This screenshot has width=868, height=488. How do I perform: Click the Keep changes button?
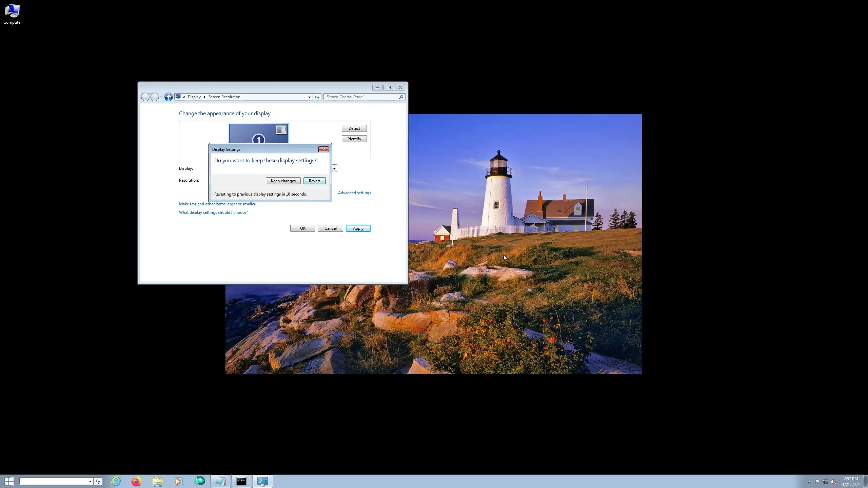point(283,181)
